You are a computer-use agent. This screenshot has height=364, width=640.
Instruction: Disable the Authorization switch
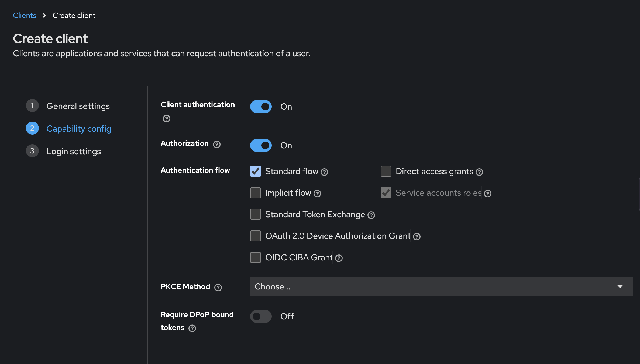pyautogui.click(x=261, y=145)
